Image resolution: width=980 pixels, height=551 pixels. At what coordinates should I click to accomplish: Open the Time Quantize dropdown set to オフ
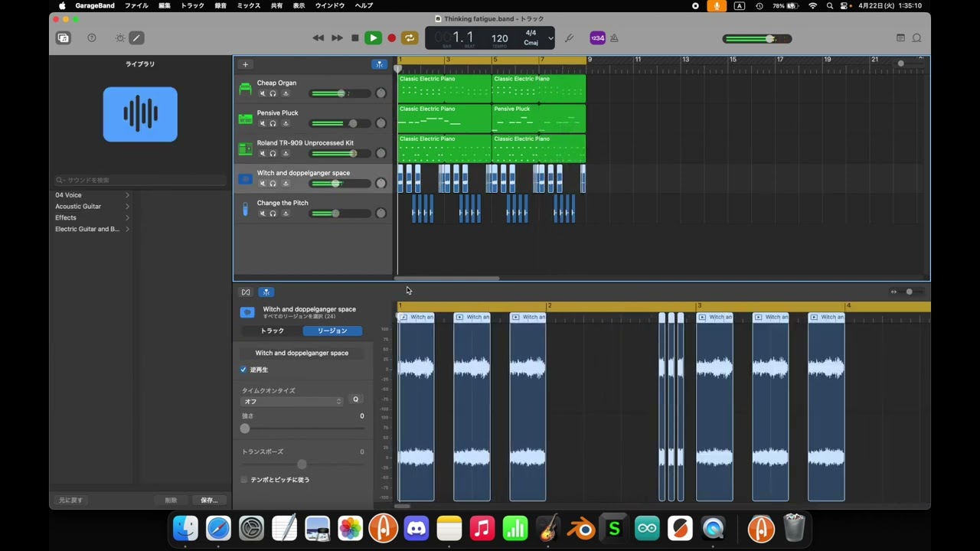292,402
